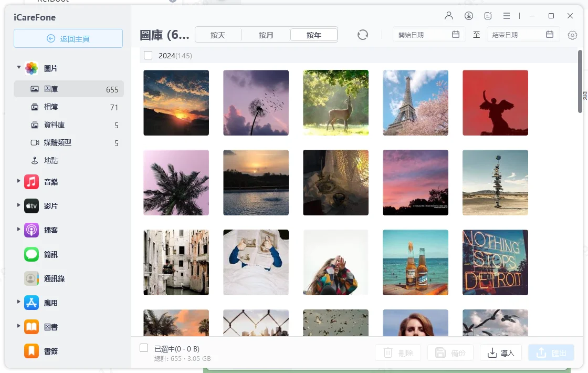Switch to the 按天 tab
588x373 pixels.
tap(218, 35)
